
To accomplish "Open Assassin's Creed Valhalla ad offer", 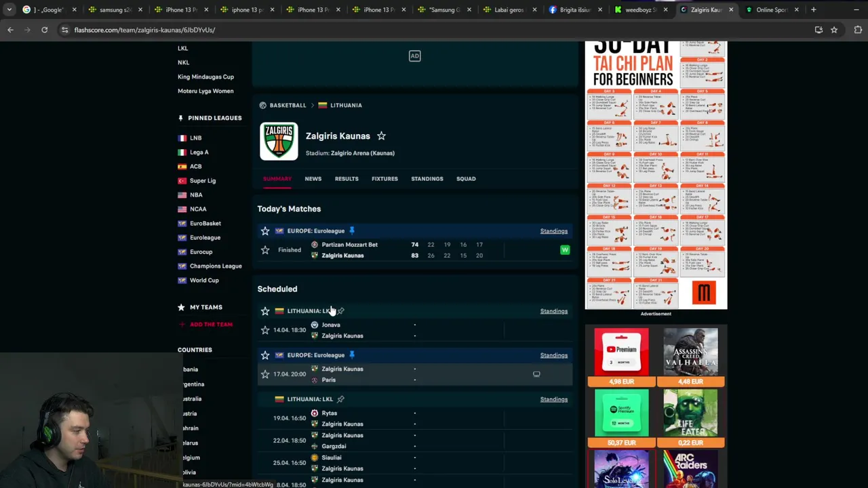I will 690,357.
